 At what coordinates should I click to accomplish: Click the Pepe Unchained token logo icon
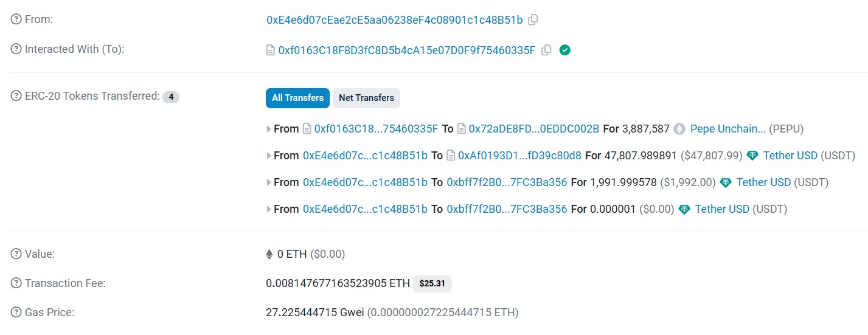tap(679, 129)
